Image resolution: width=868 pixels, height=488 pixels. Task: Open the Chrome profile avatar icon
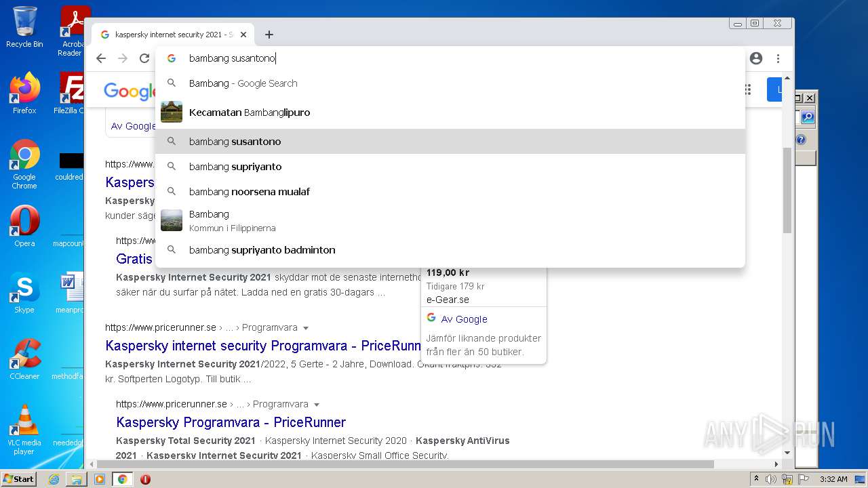click(756, 58)
